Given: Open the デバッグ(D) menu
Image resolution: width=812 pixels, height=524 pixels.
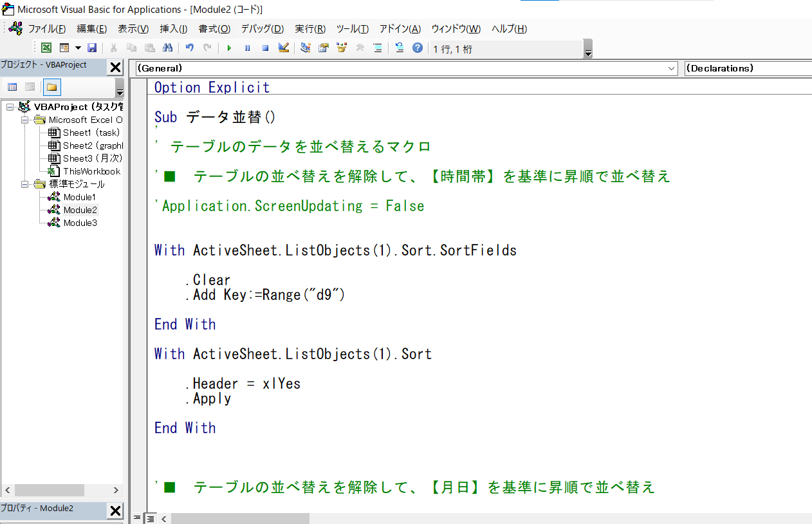Looking at the screenshot, I should 262,29.
